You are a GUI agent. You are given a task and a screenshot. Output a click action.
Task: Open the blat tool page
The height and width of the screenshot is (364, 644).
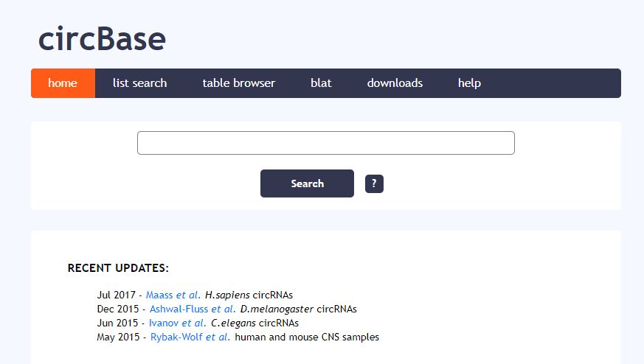tap(321, 83)
